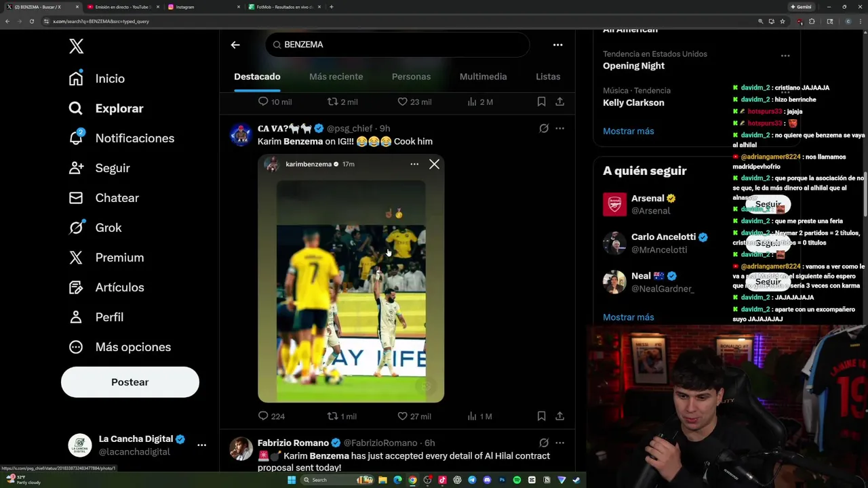Repost the psg_chief post 1 mil
The height and width of the screenshot is (488, 868).
point(342,416)
